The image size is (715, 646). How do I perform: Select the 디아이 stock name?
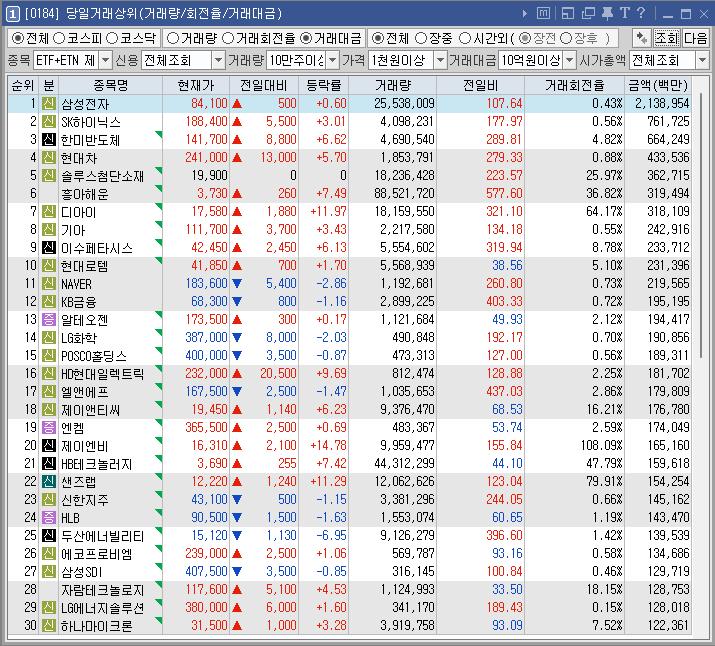click(78, 212)
